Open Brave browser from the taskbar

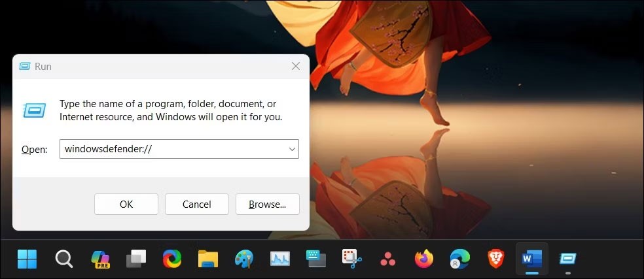[x=495, y=259]
